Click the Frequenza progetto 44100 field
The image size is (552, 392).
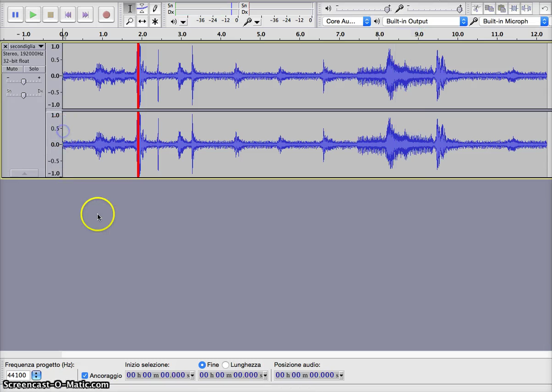coord(18,375)
